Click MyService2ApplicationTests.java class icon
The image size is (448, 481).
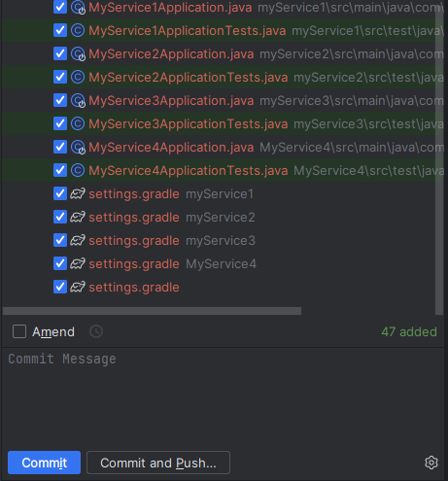tap(78, 77)
